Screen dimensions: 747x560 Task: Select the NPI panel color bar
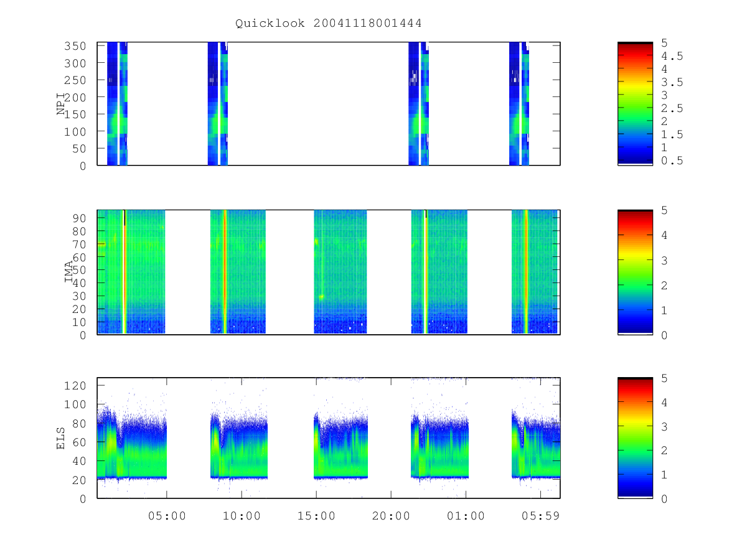(x=635, y=103)
